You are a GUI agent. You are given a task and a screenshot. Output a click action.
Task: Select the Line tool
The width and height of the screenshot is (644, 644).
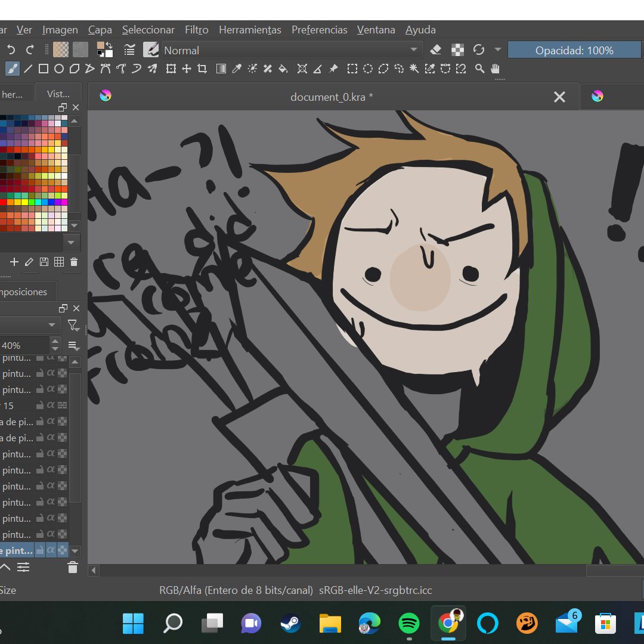[28, 69]
